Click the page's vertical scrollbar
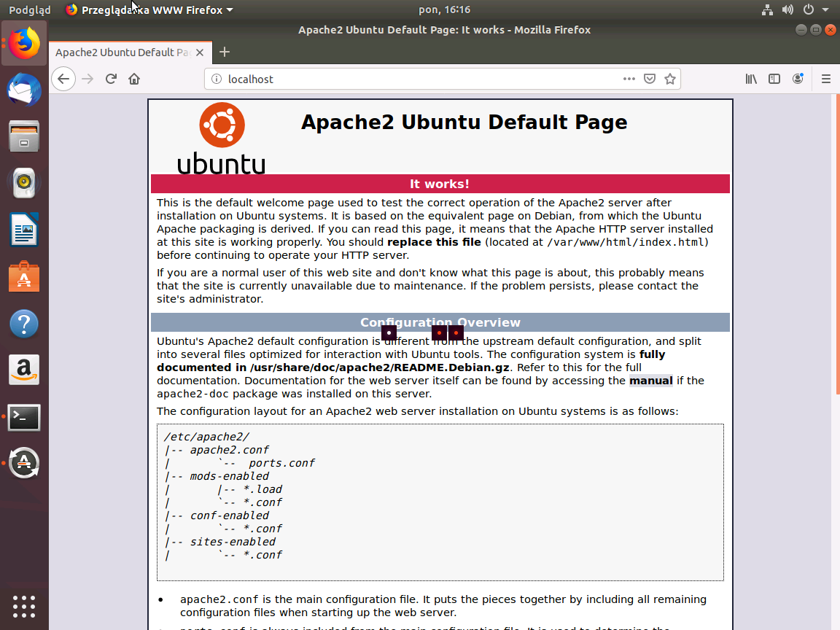The height and width of the screenshot is (630, 840). click(x=837, y=245)
